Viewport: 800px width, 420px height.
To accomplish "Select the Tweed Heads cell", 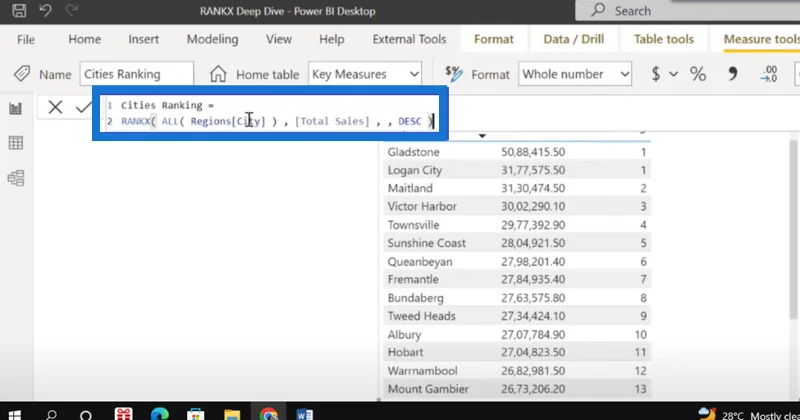I will point(421,316).
